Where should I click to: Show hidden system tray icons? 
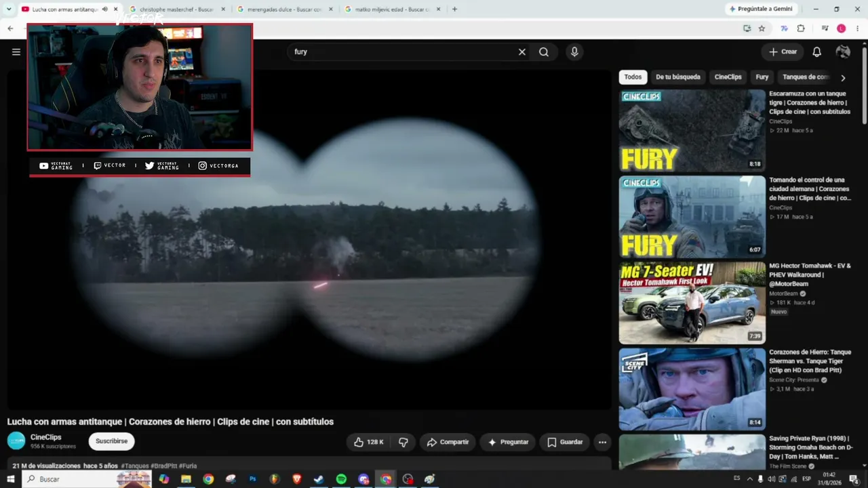749,479
